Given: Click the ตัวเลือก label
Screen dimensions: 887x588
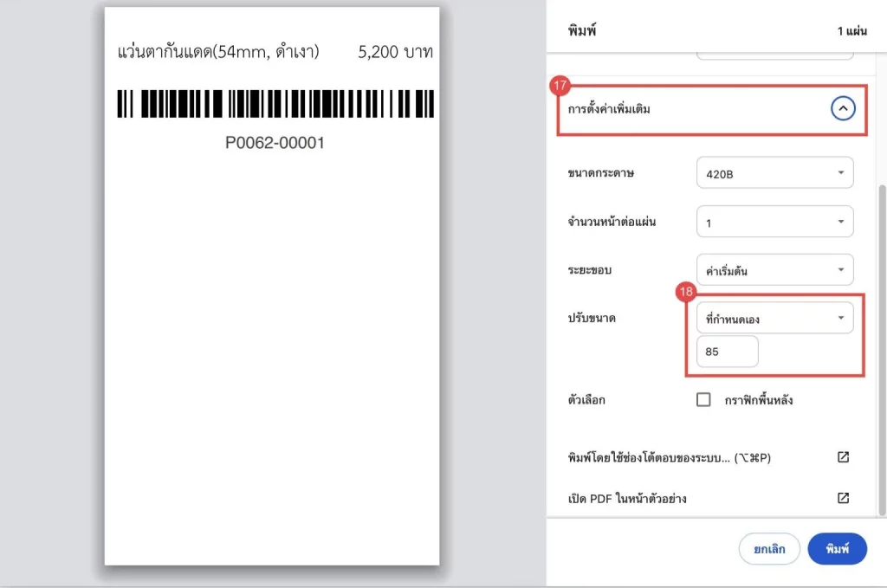Looking at the screenshot, I should click(x=586, y=400).
